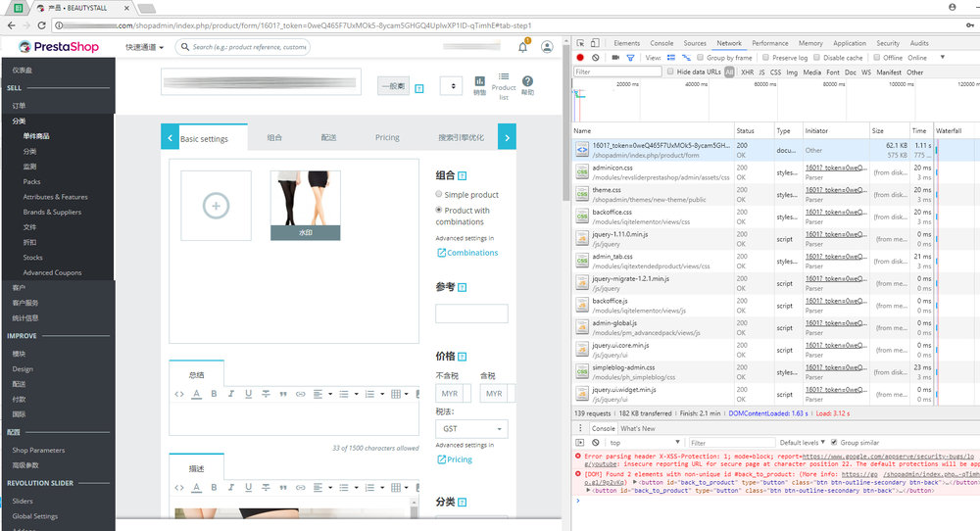This screenshot has height=531, width=980.
Task: Switch to large request rows view
Action: coord(670,58)
